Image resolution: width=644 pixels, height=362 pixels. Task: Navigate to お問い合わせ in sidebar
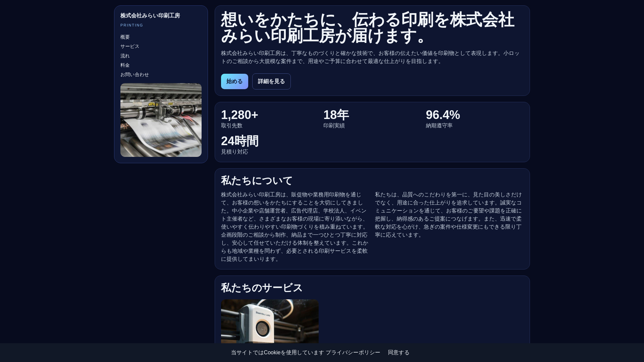(135, 74)
